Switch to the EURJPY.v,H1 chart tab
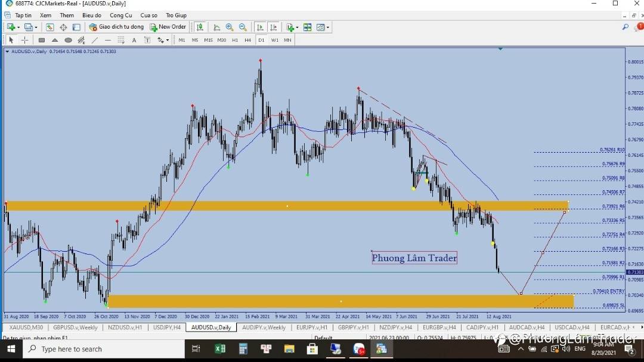This screenshot has height=362, width=644. (x=312, y=327)
